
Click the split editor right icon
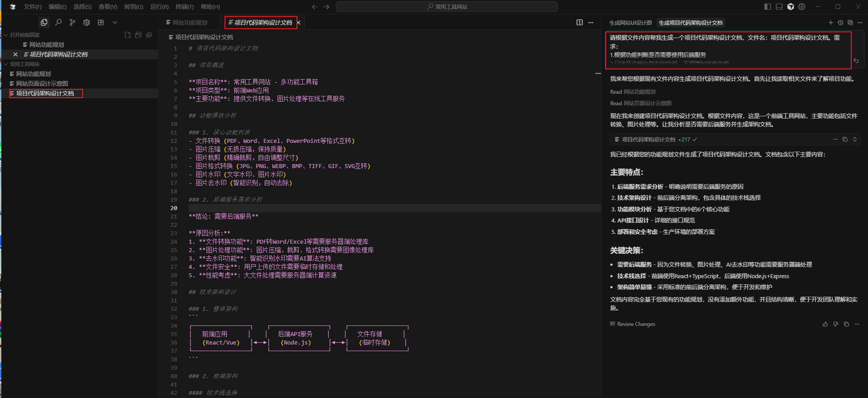point(579,23)
